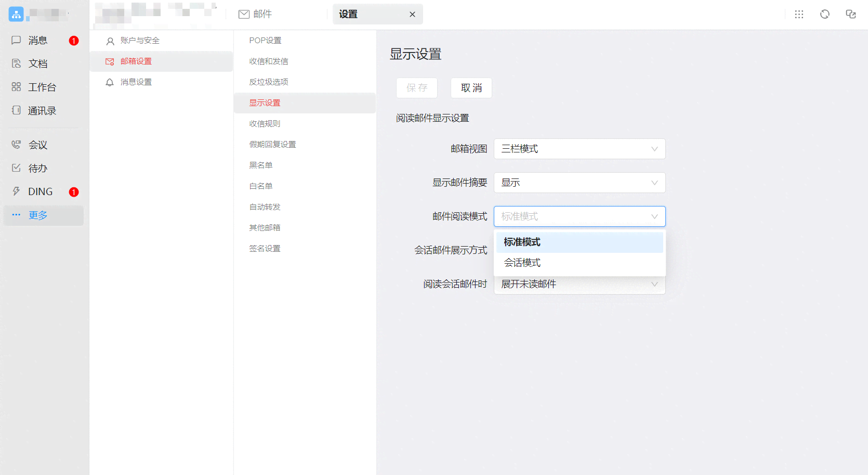Collapse the 邮件阅读模式 dropdown

coord(580,216)
